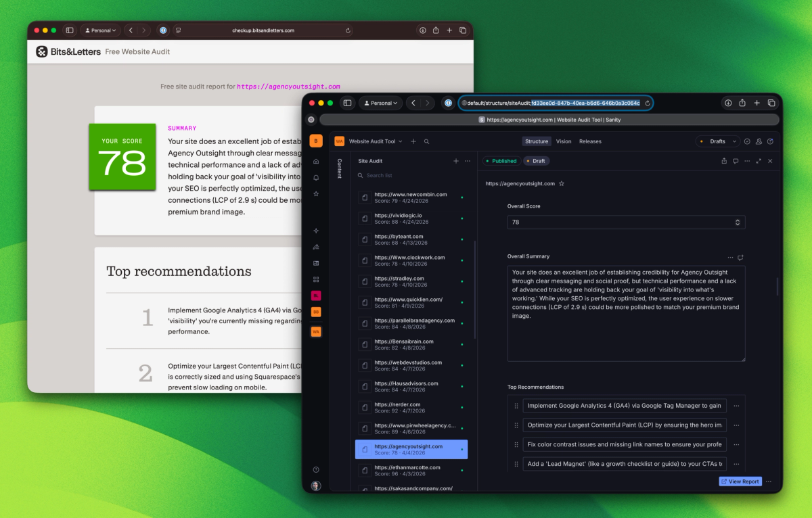Click the front window address bar
Image resolution: width=812 pixels, height=518 pixels.
point(556,103)
